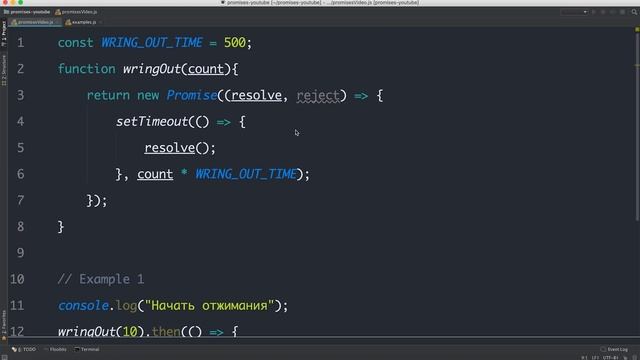Click the file inspection indicator above scrollbar

[637, 30]
